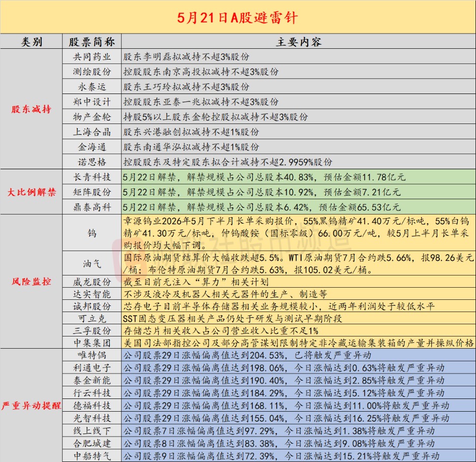Select stock name '光智科技'
Screen dimensions: 476x462
tap(92, 418)
